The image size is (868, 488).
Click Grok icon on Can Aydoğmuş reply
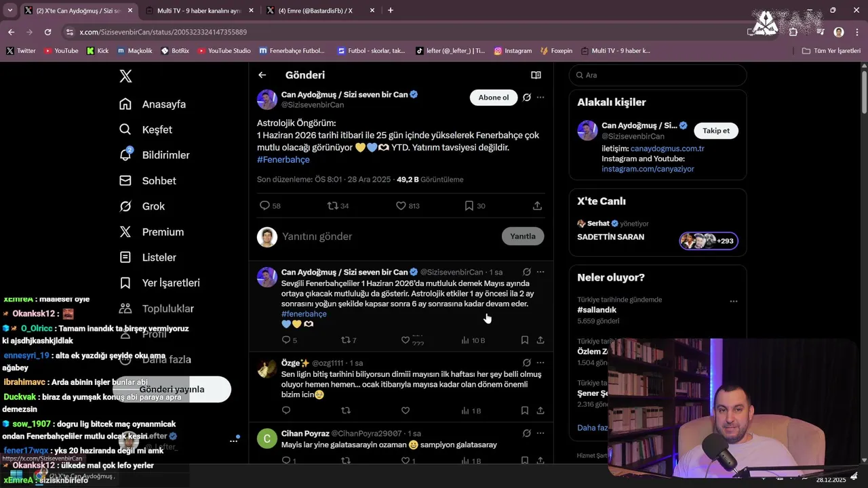coord(527,272)
